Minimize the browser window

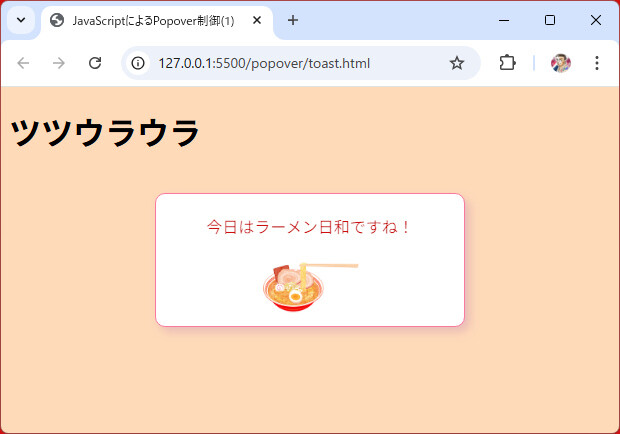[503, 20]
